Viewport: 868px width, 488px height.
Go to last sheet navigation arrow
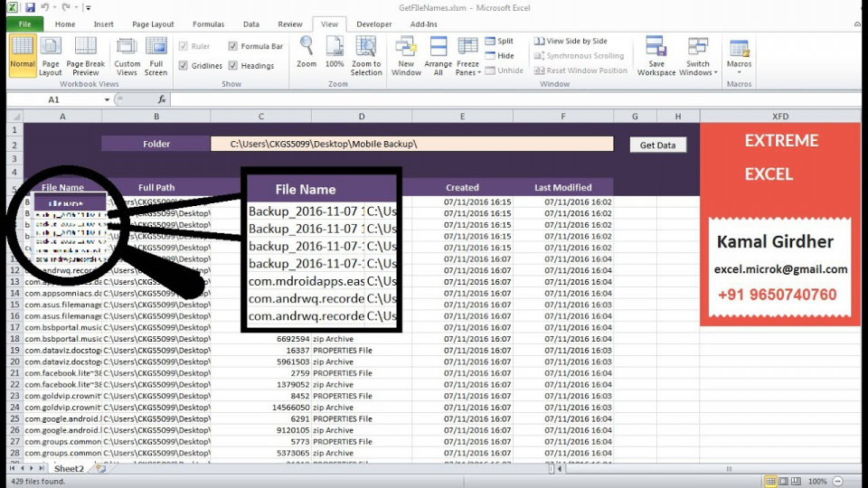click(x=41, y=468)
